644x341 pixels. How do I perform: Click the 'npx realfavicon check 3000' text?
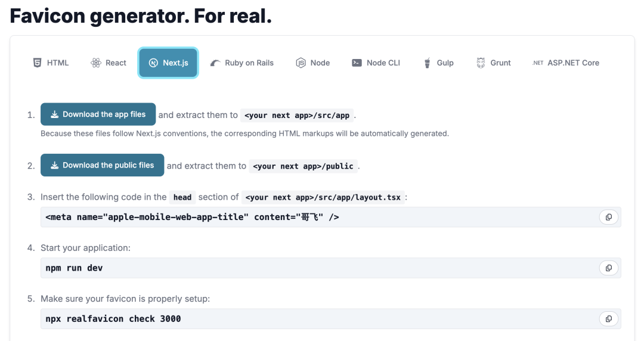[x=113, y=319]
